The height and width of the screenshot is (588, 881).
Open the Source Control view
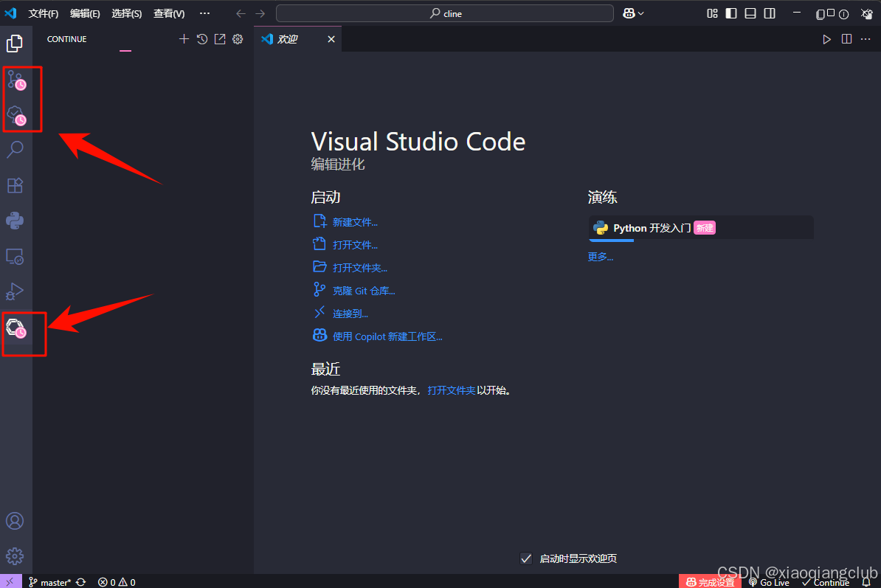point(16,81)
